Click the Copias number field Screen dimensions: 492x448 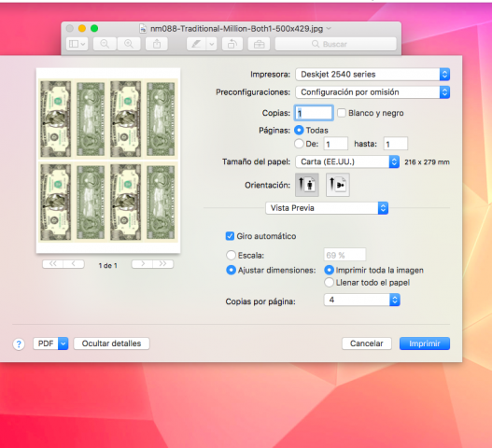(314, 113)
